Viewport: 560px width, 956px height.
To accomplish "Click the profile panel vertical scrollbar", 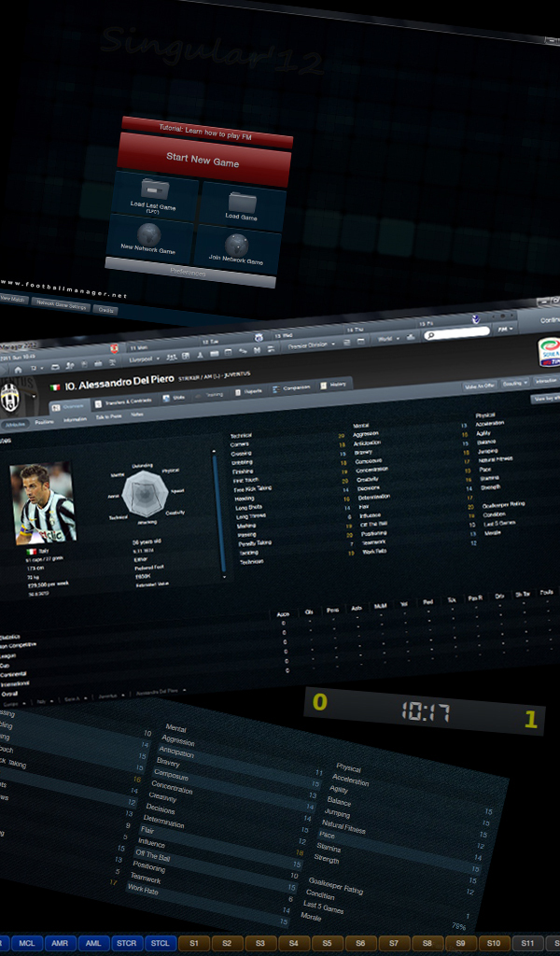I will [219, 513].
